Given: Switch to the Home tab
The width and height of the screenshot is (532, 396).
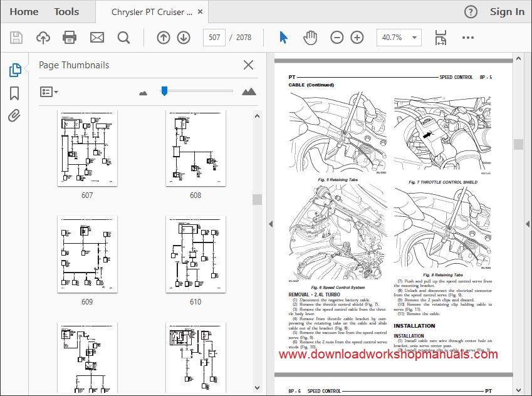Looking at the screenshot, I should [x=24, y=12].
